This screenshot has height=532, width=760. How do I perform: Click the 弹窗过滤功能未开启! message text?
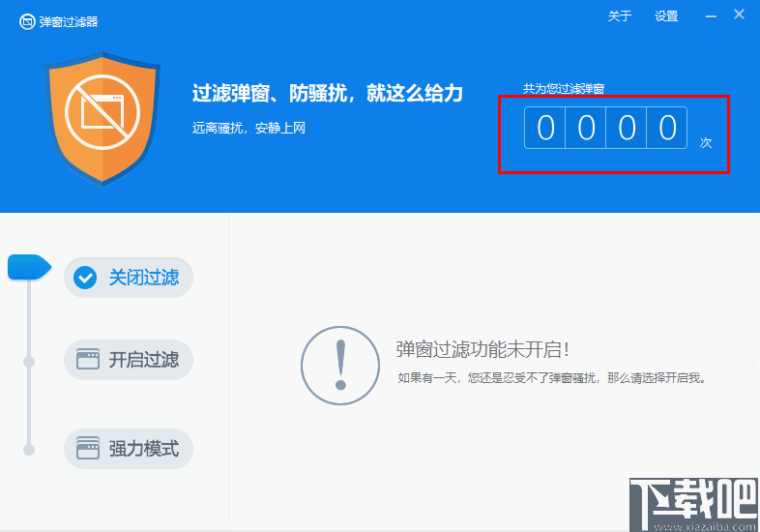[x=482, y=349]
